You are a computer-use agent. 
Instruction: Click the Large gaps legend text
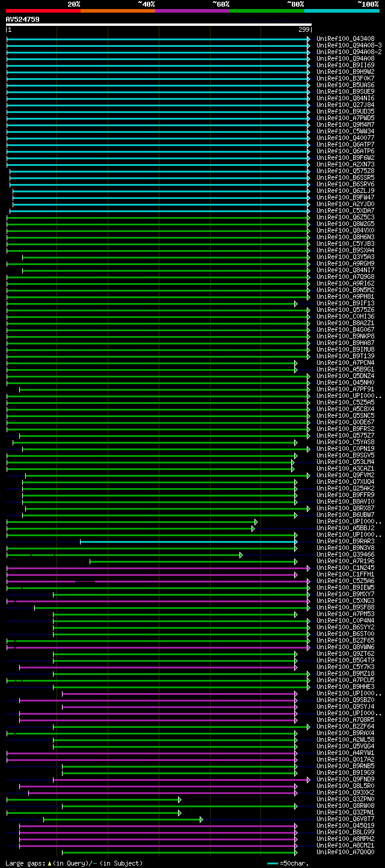(74, 863)
